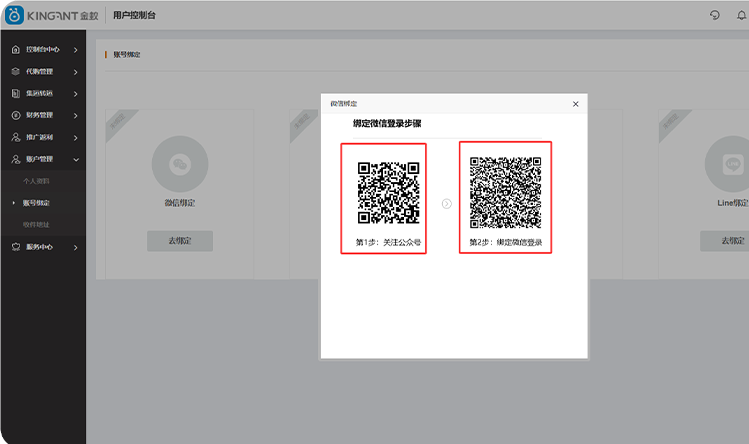The image size is (749, 444).
Task: Click the WeChat icon on 微信绑定 card
Action: pyautogui.click(x=179, y=163)
